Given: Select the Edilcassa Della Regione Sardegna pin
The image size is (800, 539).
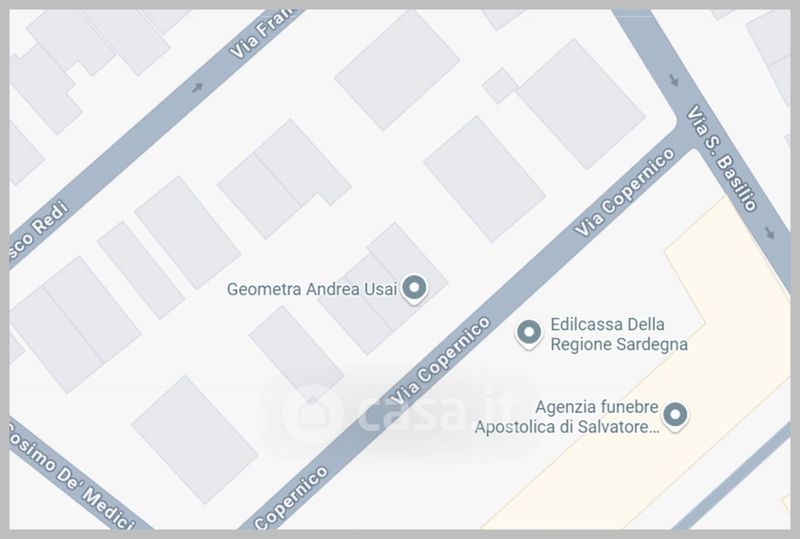Looking at the screenshot, I should click(529, 334).
